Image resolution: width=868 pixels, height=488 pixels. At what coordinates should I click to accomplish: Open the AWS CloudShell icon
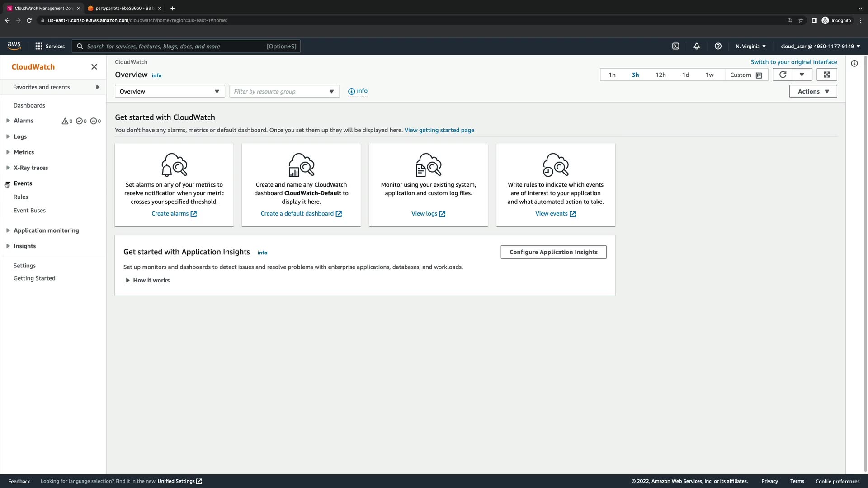675,46
